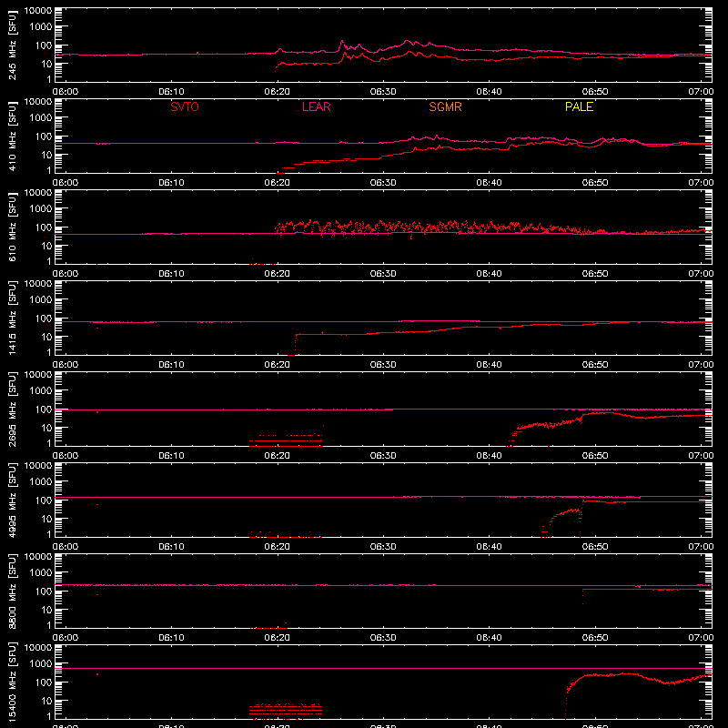Click 06:50 tick label below 4995 MHz plot
The width and height of the screenshot is (728, 728).
(595, 547)
